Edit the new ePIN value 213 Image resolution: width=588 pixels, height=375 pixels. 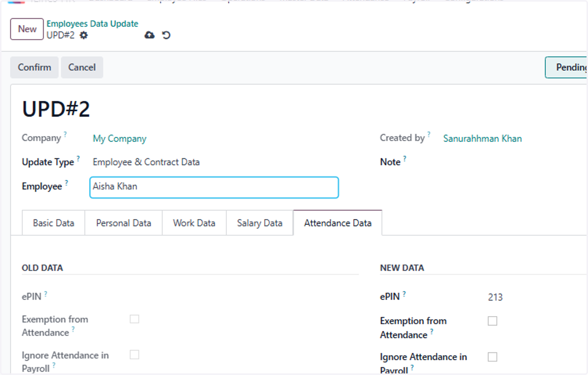click(x=495, y=297)
